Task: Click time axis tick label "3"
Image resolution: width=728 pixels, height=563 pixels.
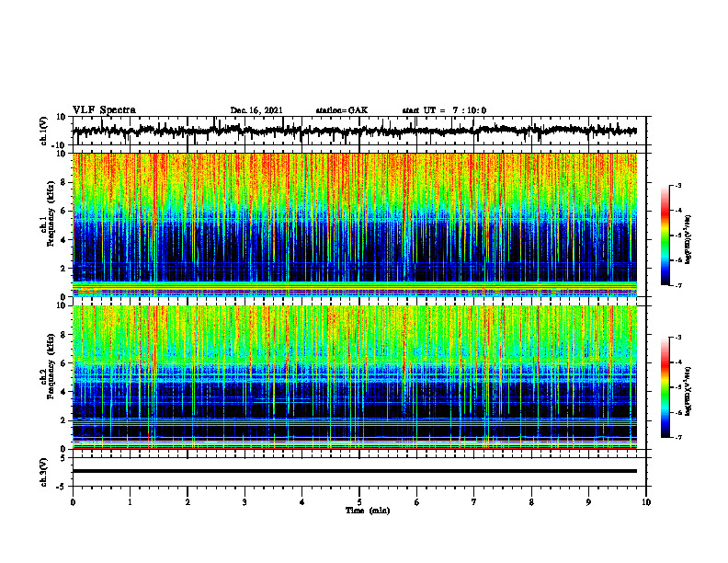Action: pyautogui.click(x=245, y=502)
